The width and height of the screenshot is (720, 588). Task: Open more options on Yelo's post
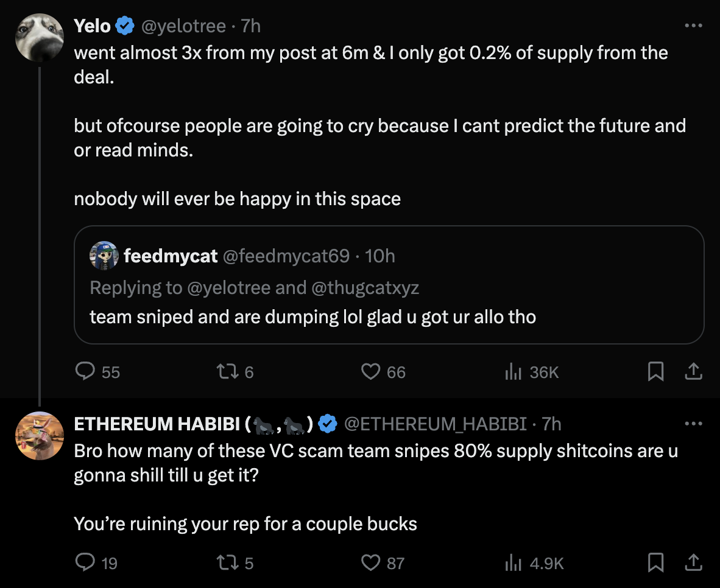point(694,26)
